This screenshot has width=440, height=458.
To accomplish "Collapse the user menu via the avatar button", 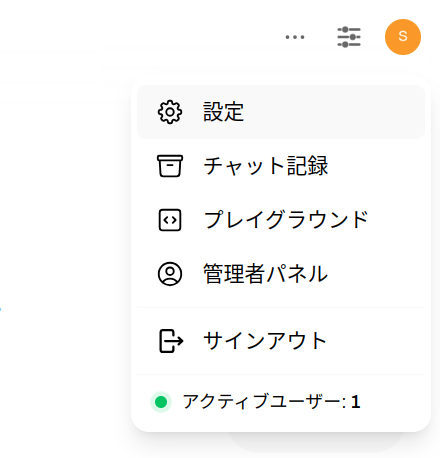I will 403,37.
